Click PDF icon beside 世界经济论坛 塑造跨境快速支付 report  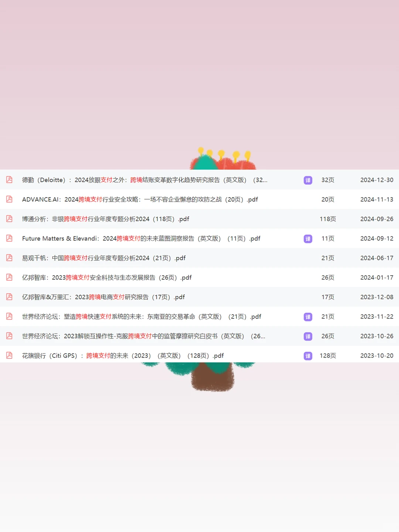coord(9,316)
